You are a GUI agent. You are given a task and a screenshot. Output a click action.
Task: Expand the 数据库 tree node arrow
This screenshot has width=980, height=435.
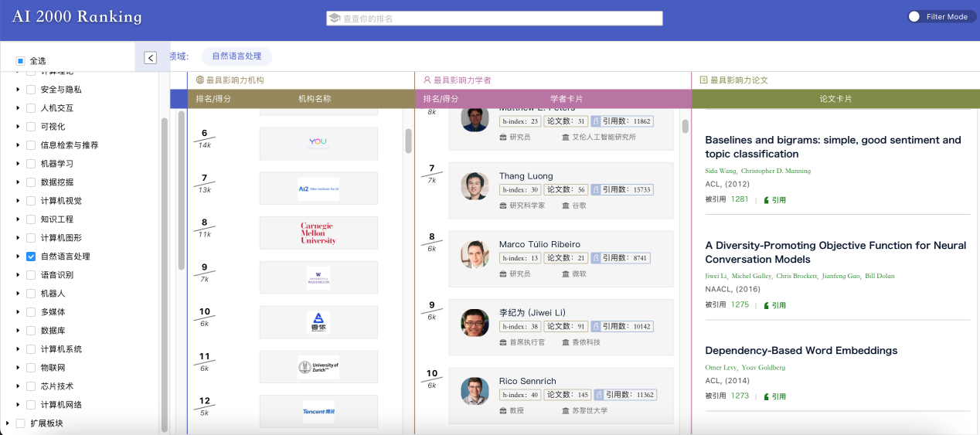[x=18, y=331]
